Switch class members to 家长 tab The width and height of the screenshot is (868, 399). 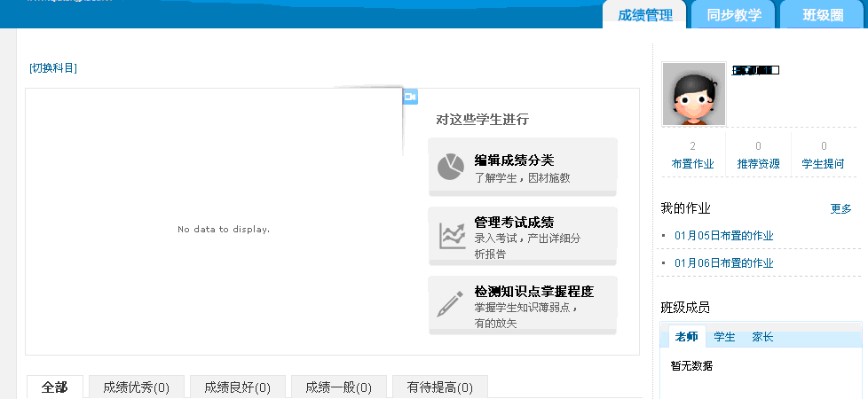762,337
